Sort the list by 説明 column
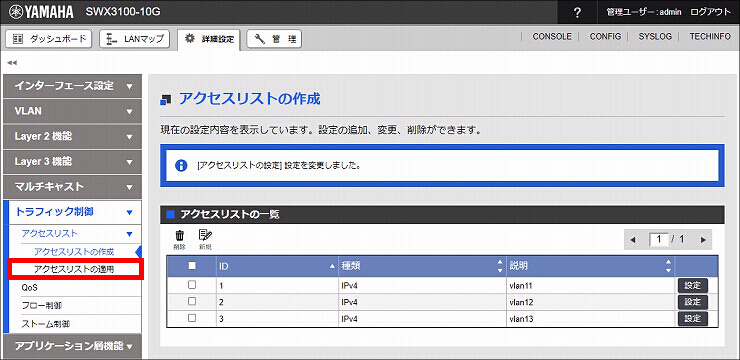The width and height of the screenshot is (740, 360). pos(590,266)
